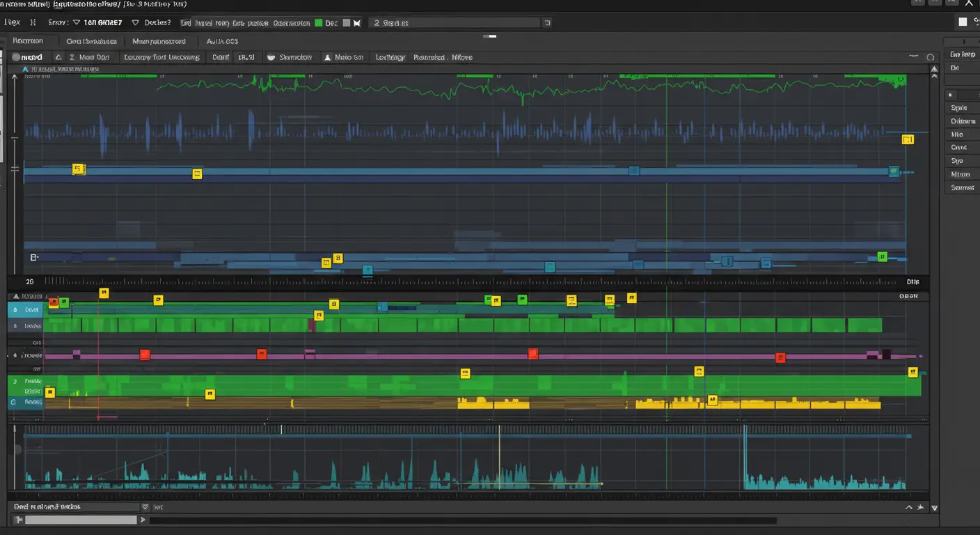Switch to the first tab "Reormon"
This screenshot has height=535, width=980.
[x=28, y=41]
